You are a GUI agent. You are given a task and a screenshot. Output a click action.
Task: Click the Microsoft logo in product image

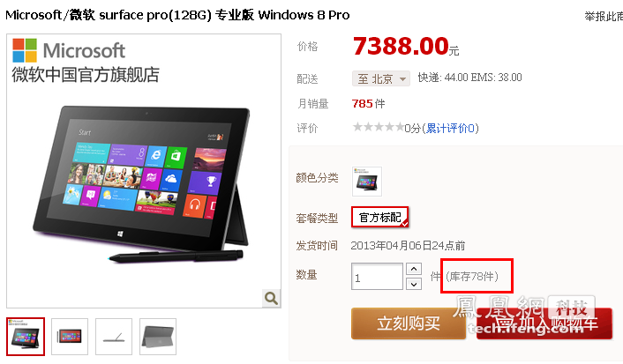coord(68,50)
